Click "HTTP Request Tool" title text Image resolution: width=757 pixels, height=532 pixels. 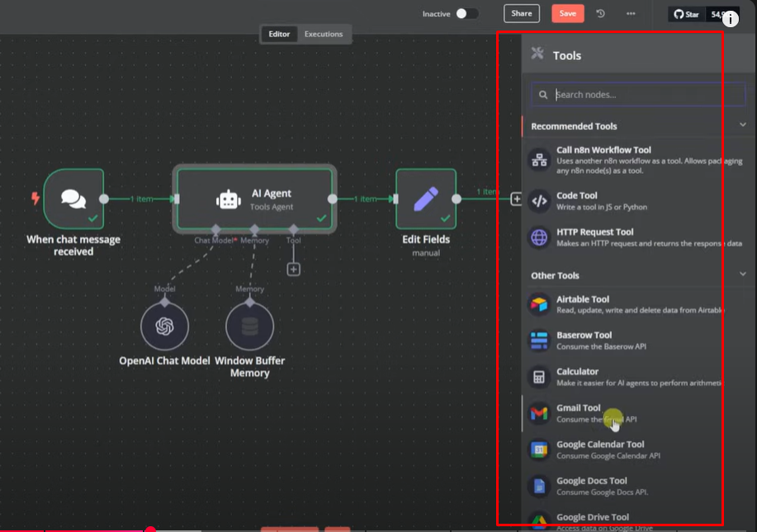[x=594, y=232]
